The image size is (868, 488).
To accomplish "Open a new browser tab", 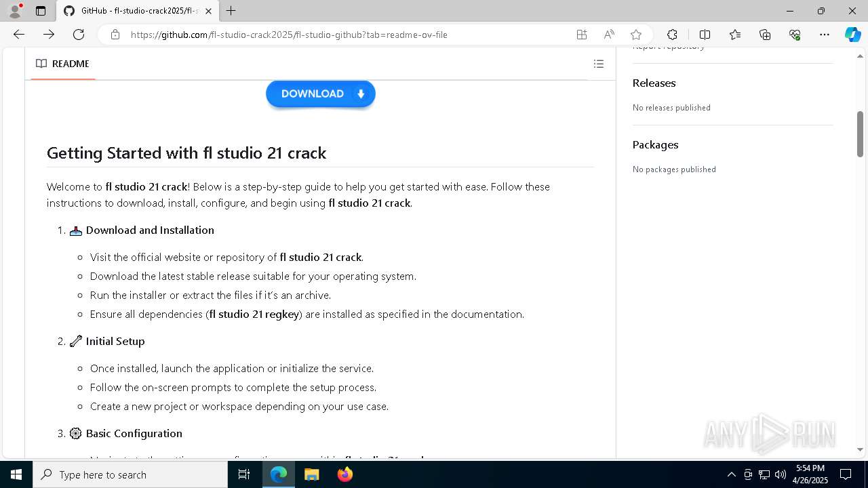I will [231, 11].
